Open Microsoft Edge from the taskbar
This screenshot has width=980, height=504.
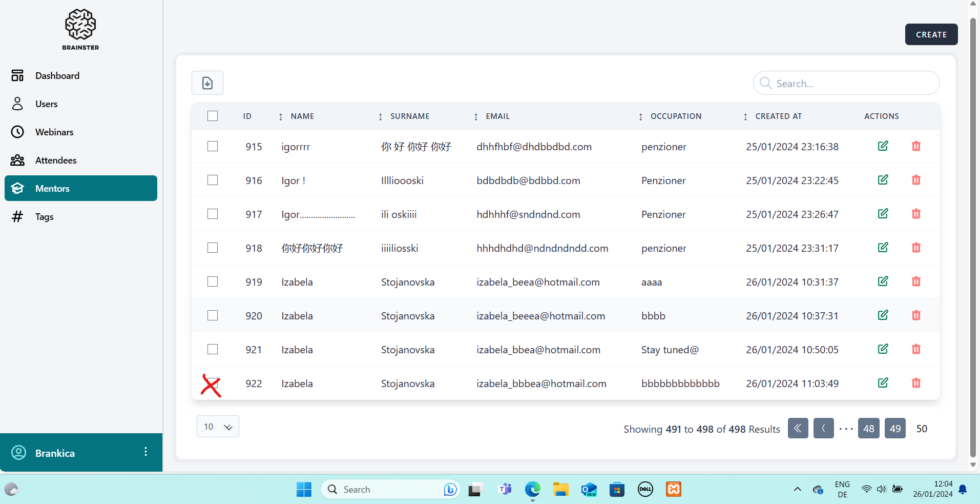click(532, 490)
